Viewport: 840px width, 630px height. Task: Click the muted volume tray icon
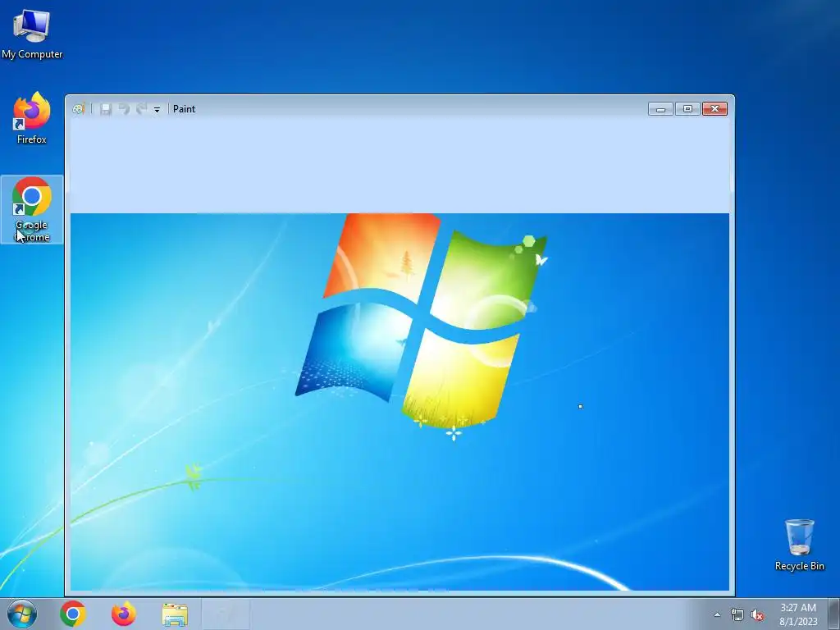click(757, 614)
